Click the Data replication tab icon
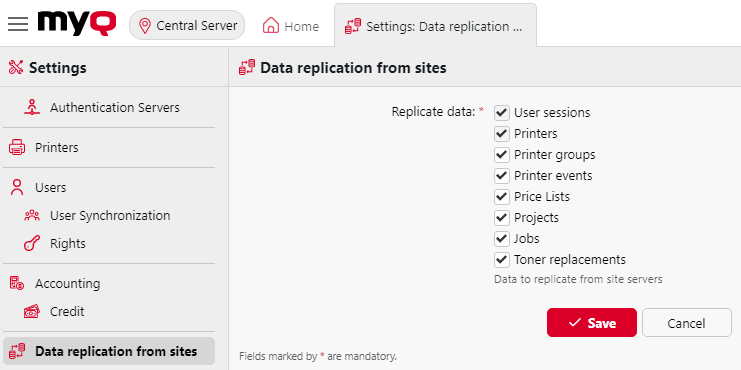Viewport: 741px width, 370px height. (353, 26)
